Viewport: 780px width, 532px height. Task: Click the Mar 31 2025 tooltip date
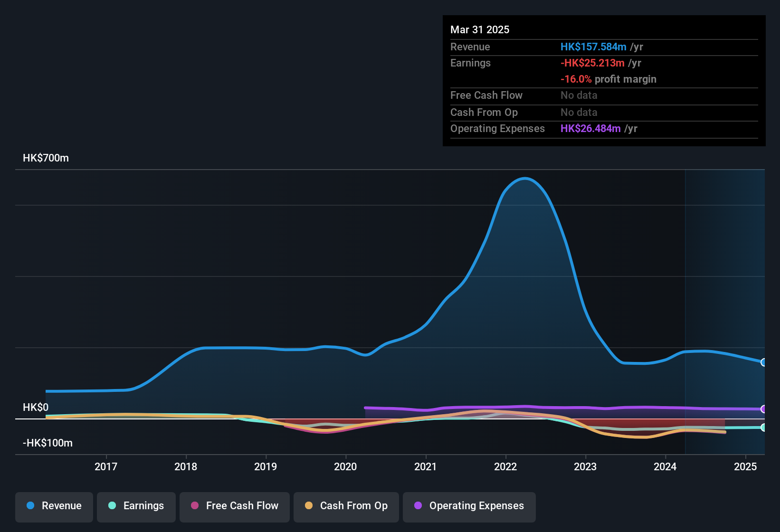tap(480, 29)
